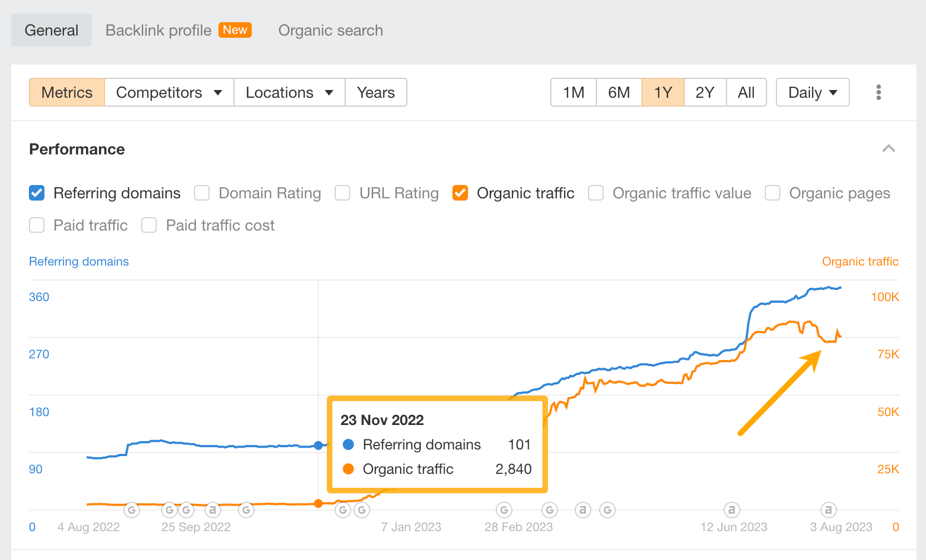
Task: Enable the Paid traffic cost checkbox
Action: pyautogui.click(x=148, y=225)
